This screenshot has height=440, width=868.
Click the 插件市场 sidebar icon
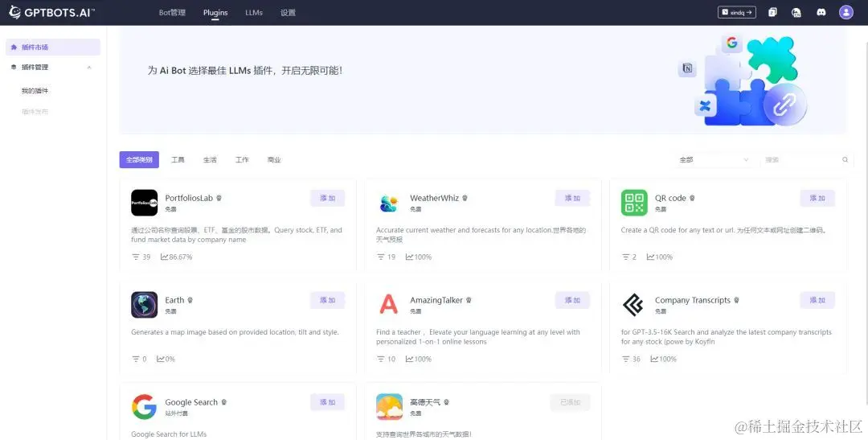tap(14, 47)
